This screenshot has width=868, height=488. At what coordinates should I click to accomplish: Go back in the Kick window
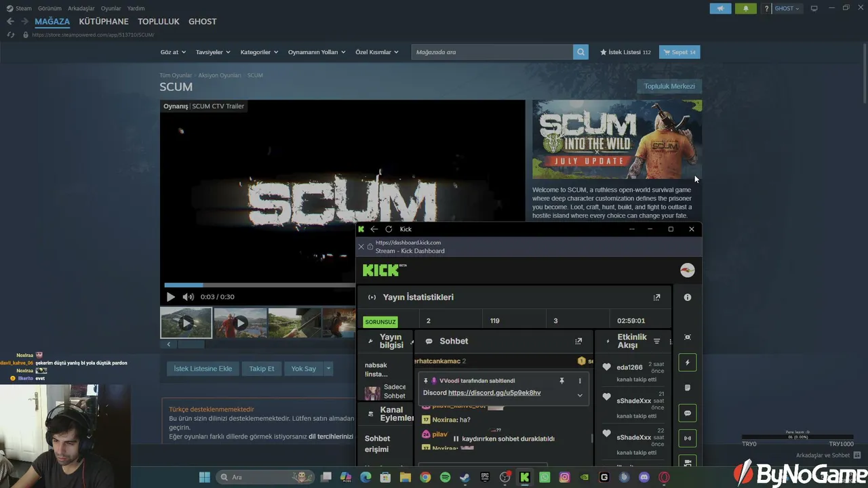tap(374, 229)
